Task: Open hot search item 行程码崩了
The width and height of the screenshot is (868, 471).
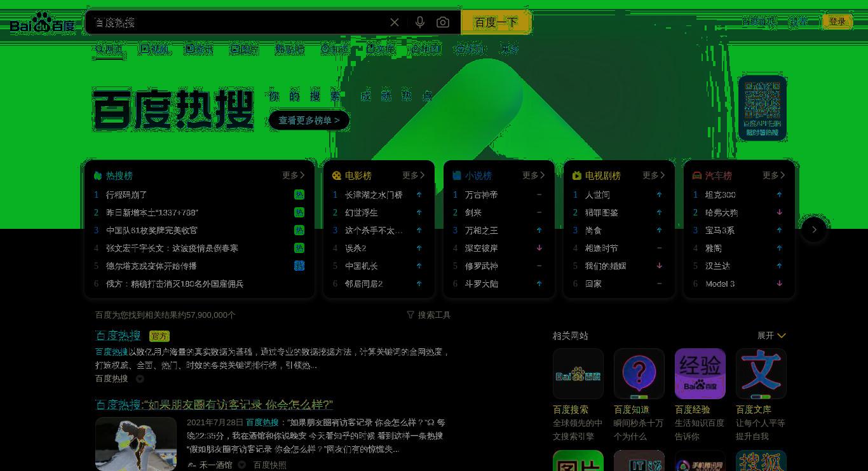Action: click(126, 195)
